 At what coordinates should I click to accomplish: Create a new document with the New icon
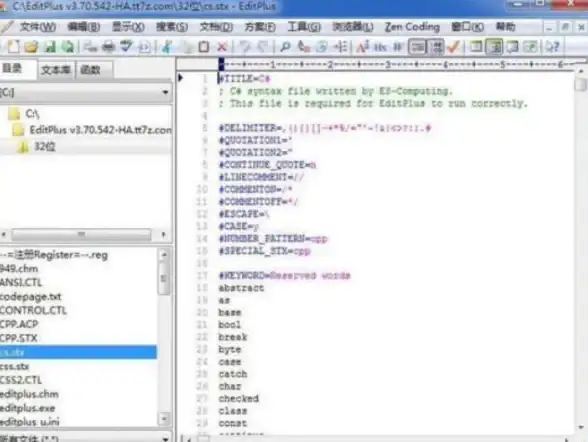click(x=14, y=47)
